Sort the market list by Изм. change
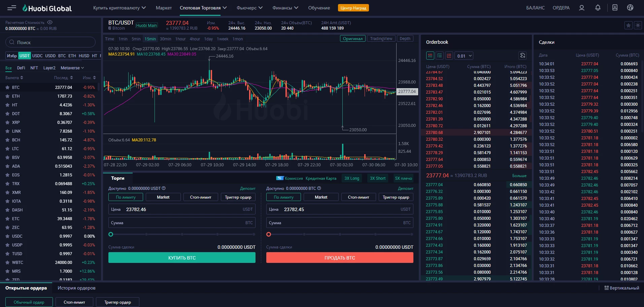This screenshot has width=644, height=307. click(89, 78)
